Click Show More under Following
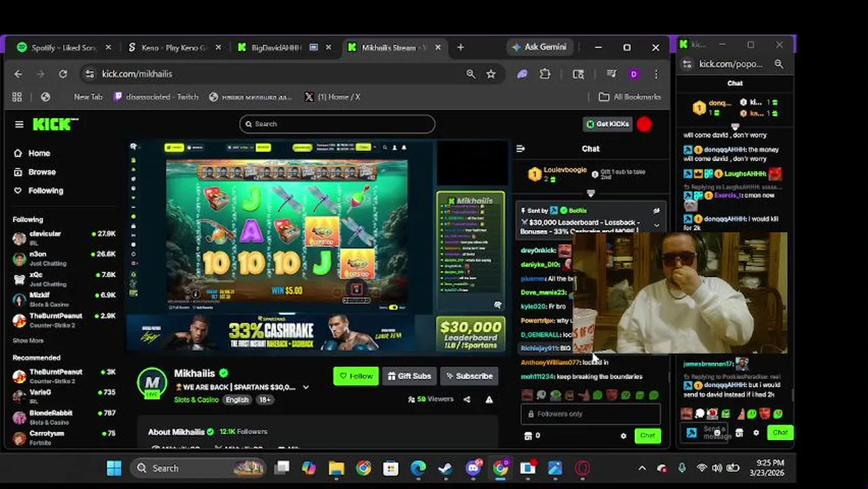Screen dimensions: 868x489 click(x=28, y=341)
